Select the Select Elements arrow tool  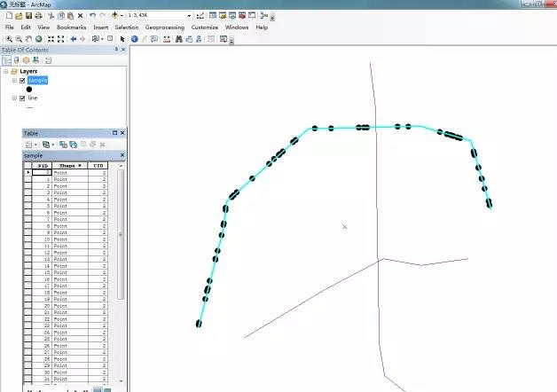pos(122,39)
